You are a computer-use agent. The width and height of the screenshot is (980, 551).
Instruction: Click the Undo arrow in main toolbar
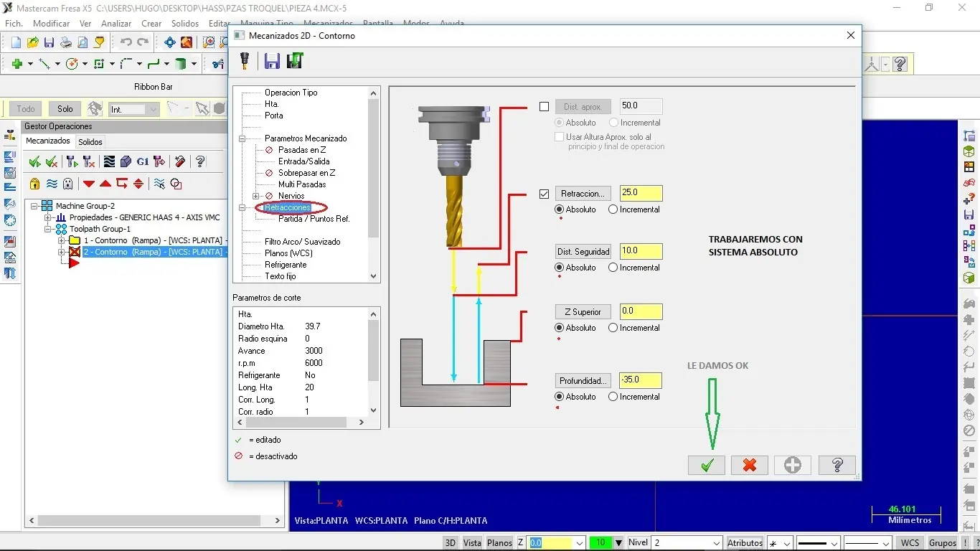(x=126, y=43)
